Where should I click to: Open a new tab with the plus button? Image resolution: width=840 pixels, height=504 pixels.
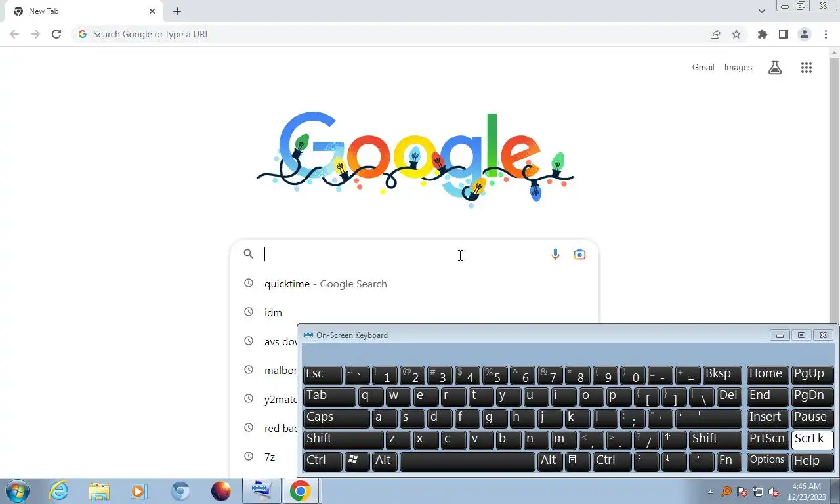[177, 11]
